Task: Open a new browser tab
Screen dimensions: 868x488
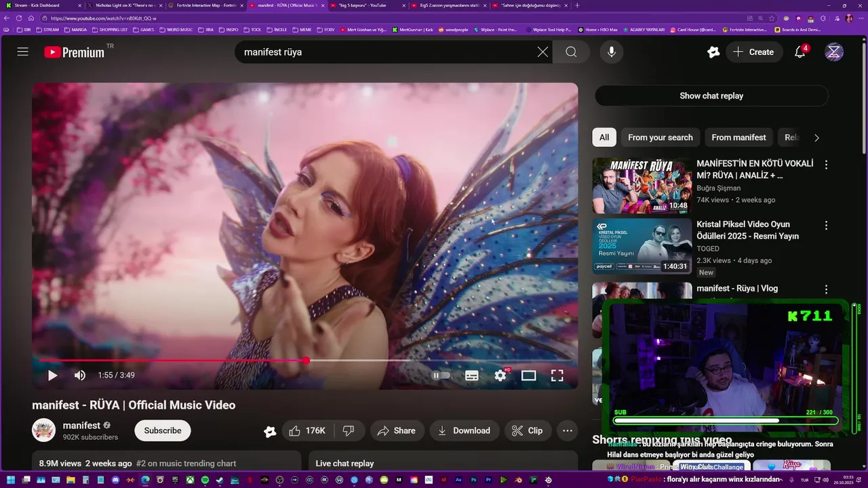Action: pyautogui.click(x=577, y=5)
